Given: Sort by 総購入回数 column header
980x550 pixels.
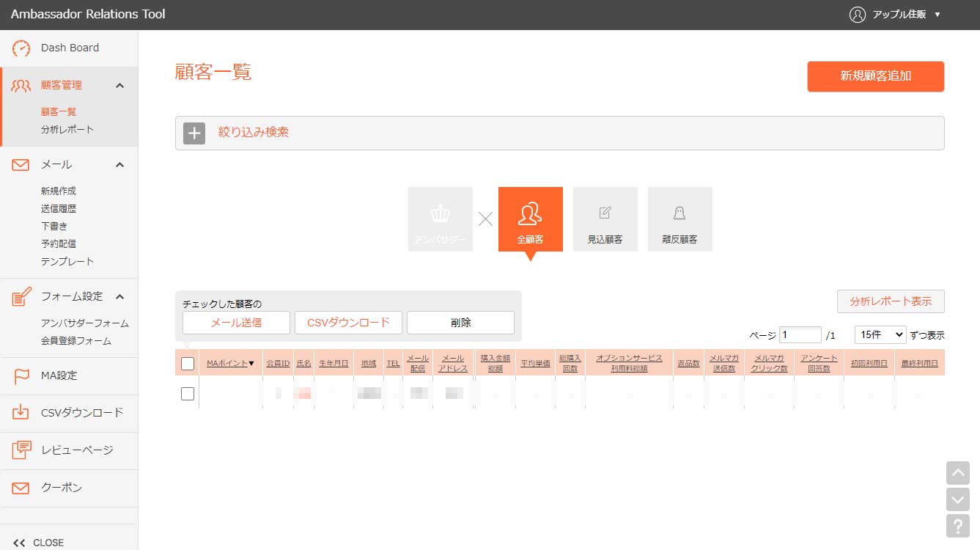Looking at the screenshot, I should click(570, 363).
